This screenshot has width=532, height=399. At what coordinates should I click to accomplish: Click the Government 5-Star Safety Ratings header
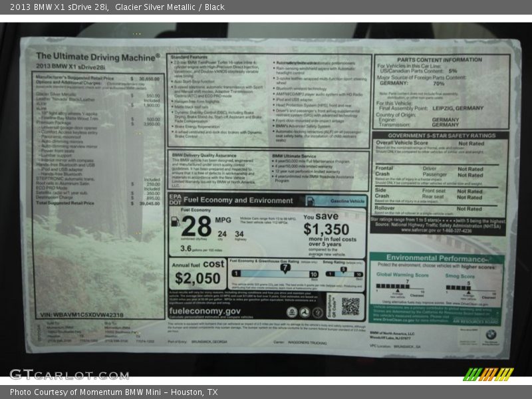(x=440, y=135)
